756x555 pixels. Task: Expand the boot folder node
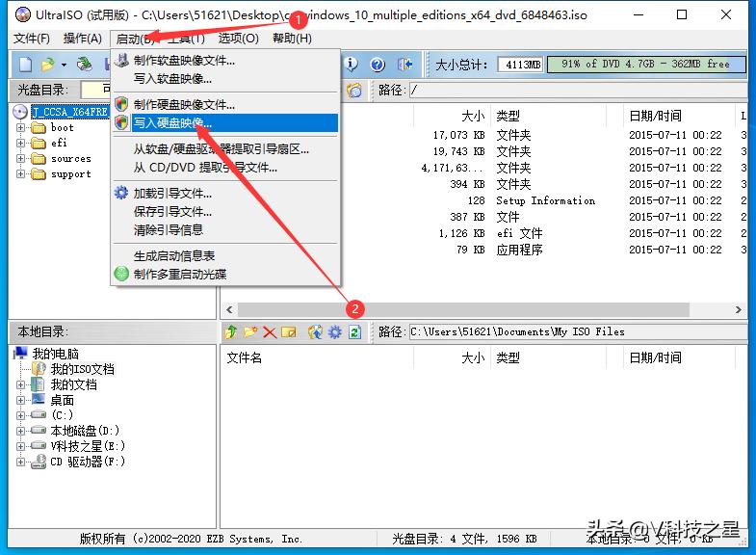20,127
